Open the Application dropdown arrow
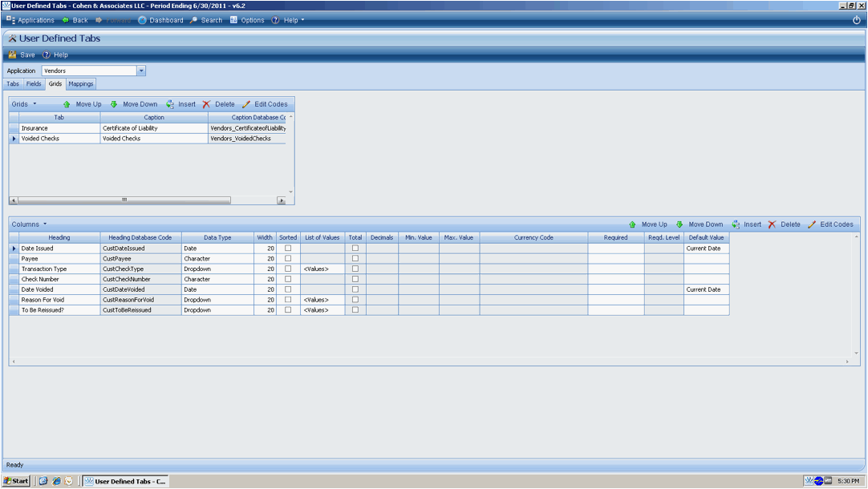The image size is (868, 489). [x=141, y=71]
